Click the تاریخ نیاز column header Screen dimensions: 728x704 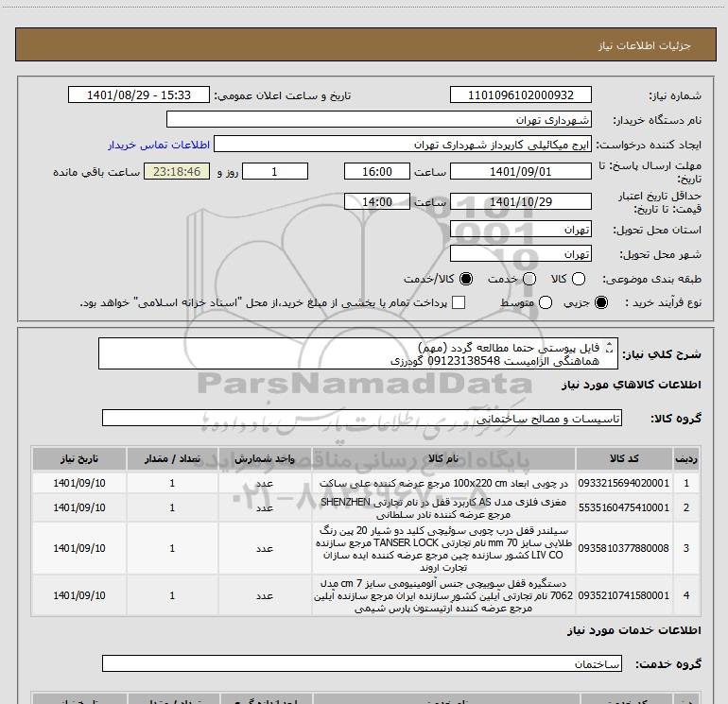78,458
